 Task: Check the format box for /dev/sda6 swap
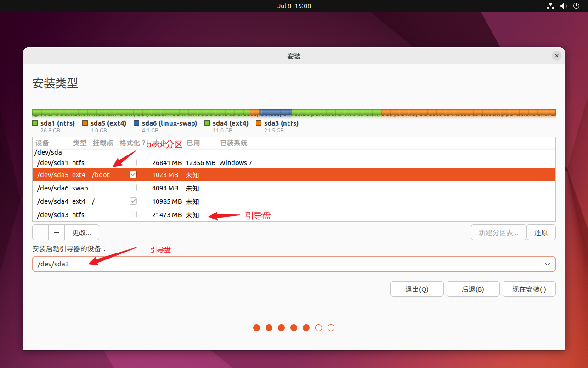pos(133,188)
